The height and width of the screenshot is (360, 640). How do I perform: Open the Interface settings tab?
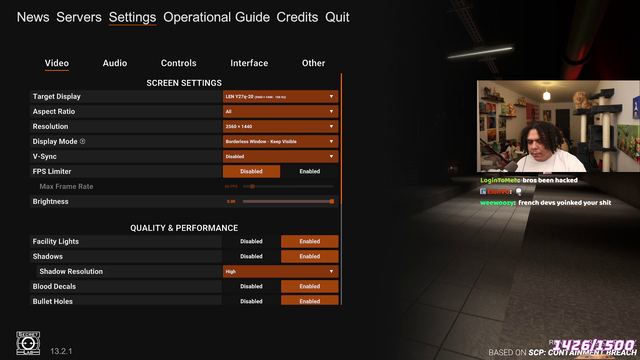pyautogui.click(x=249, y=63)
